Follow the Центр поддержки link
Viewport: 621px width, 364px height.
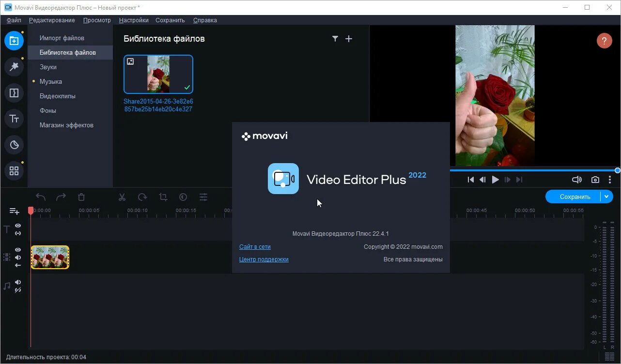pos(264,259)
